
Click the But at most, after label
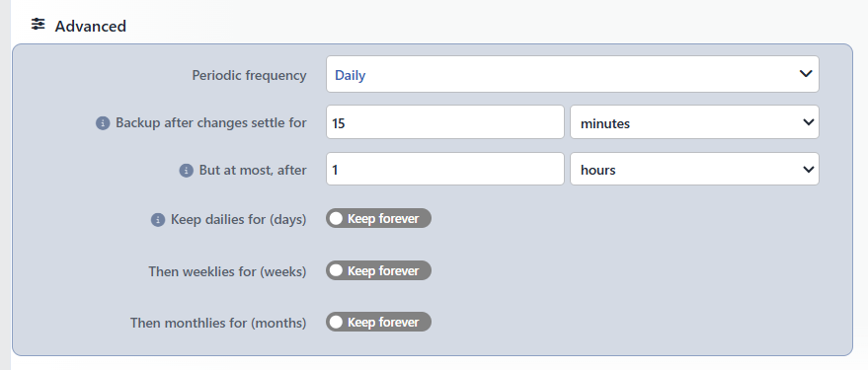coord(253,171)
